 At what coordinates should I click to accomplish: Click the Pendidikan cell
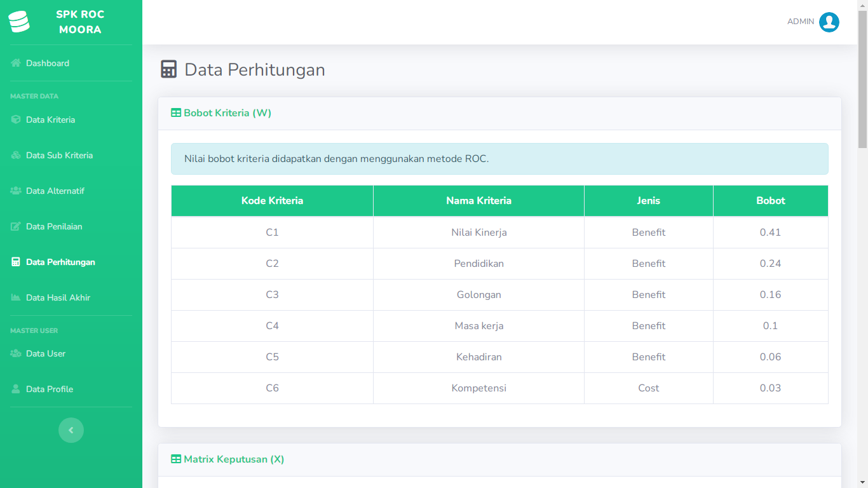pyautogui.click(x=478, y=264)
